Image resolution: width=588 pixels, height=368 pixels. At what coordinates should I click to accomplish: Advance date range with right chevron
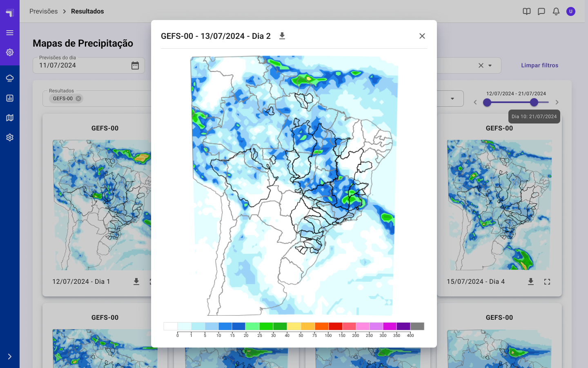[557, 102]
